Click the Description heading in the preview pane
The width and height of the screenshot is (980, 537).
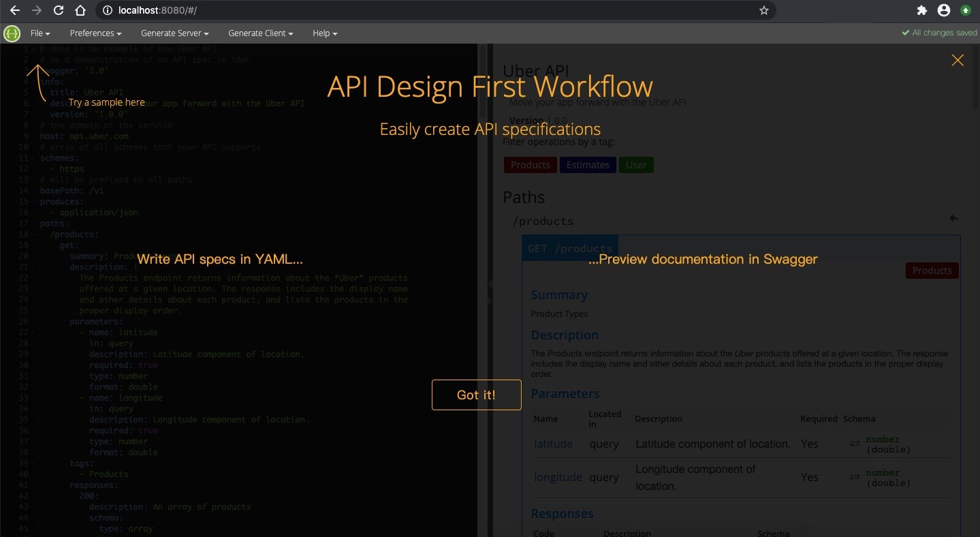coord(565,335)
